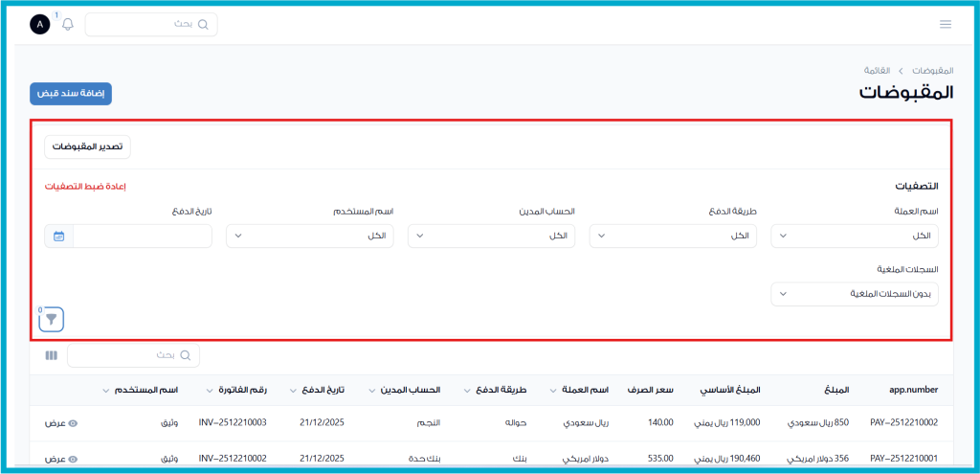View receipt PAY-2512210002 via eye icon
This screenshot has height=474, width=980.
[73, 422]
